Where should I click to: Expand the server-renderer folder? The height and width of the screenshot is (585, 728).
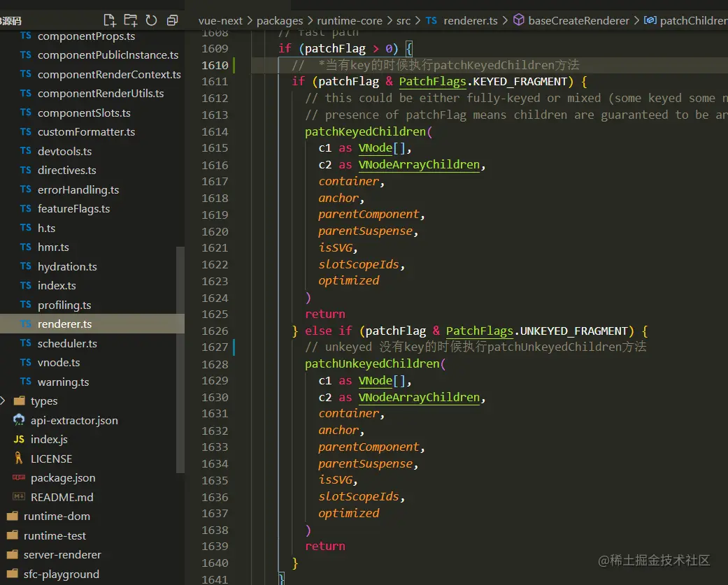click(62, 554)
